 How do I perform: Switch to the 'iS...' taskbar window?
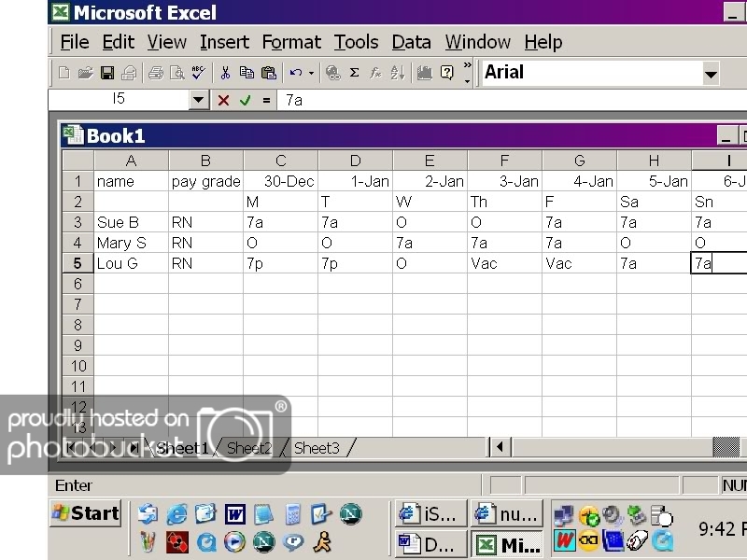[x=430, y=514]
